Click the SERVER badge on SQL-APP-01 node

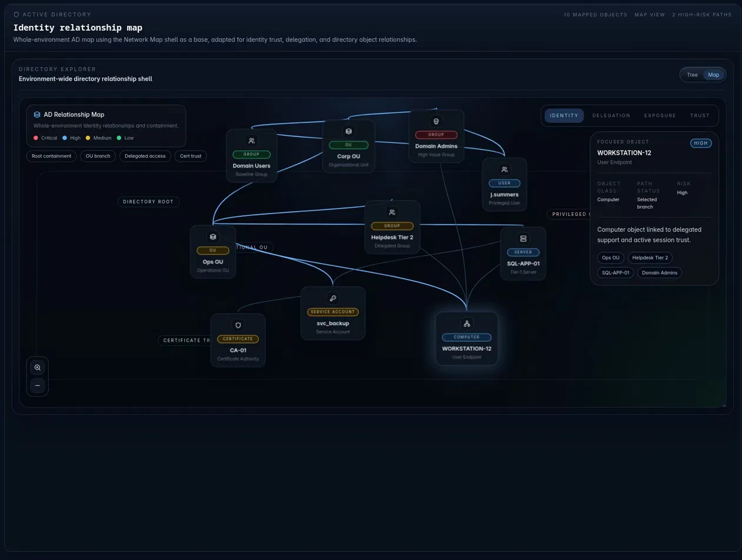click(523, 252)
